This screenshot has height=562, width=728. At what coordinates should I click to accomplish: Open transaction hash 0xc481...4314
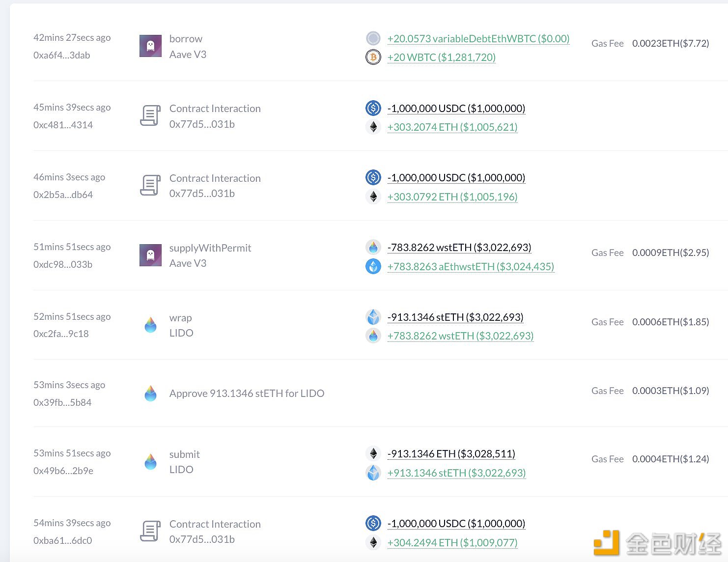click(x=63, y=125)
